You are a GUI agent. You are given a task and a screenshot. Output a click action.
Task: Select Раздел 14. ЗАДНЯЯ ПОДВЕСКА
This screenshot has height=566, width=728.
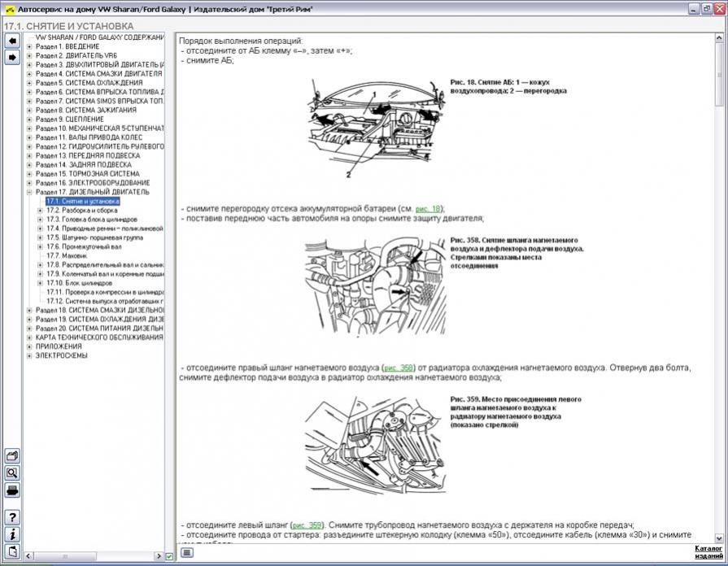[84, 165]
